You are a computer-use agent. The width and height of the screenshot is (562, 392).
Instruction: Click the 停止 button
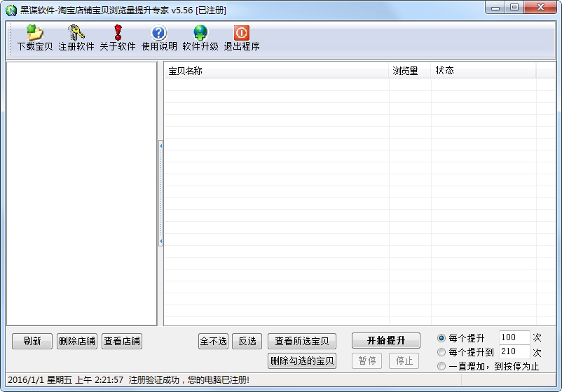[404, 360]
